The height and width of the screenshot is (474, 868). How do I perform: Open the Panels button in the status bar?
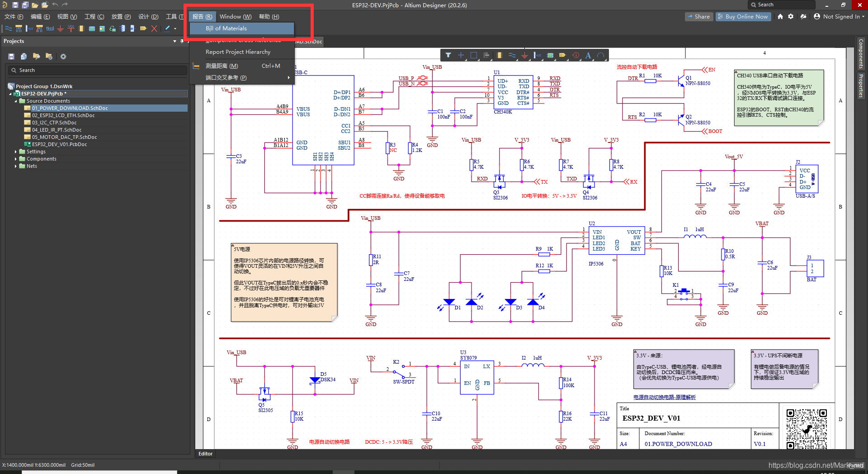coord(855,465)
